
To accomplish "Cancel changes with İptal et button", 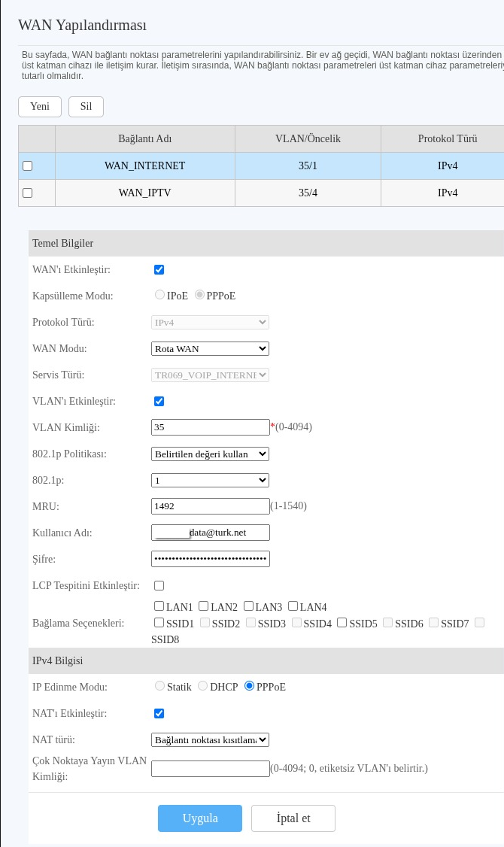I will [x=293, y=818].
